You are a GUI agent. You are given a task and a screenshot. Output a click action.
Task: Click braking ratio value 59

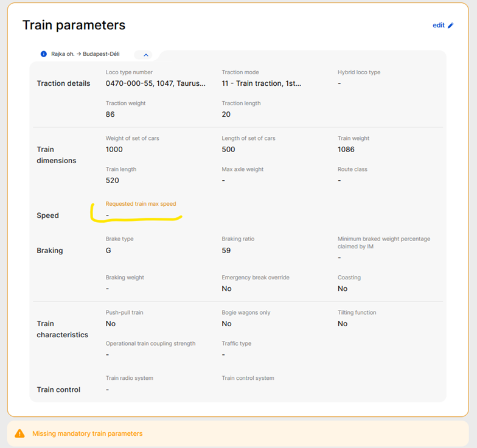226,251
